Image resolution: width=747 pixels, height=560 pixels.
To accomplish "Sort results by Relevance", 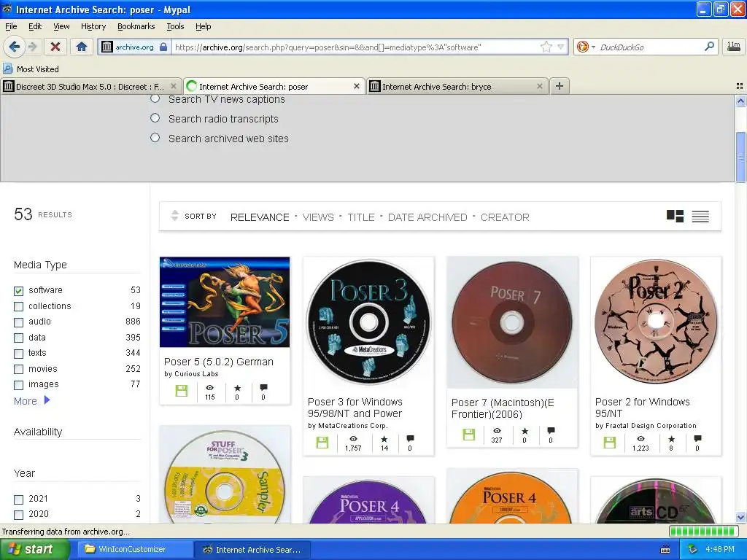I will pyautogui.click(x=260, y=217).
